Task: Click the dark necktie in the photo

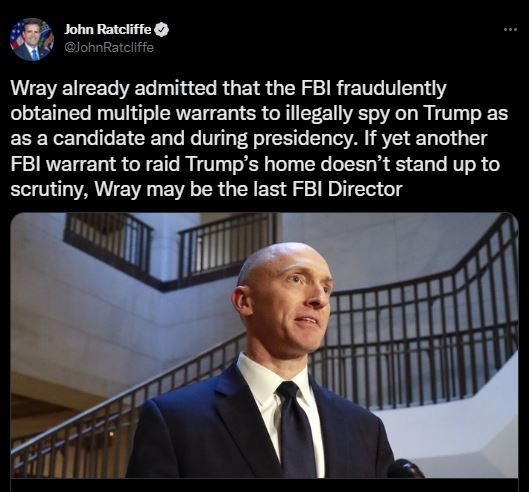Action: pos(293,429)
